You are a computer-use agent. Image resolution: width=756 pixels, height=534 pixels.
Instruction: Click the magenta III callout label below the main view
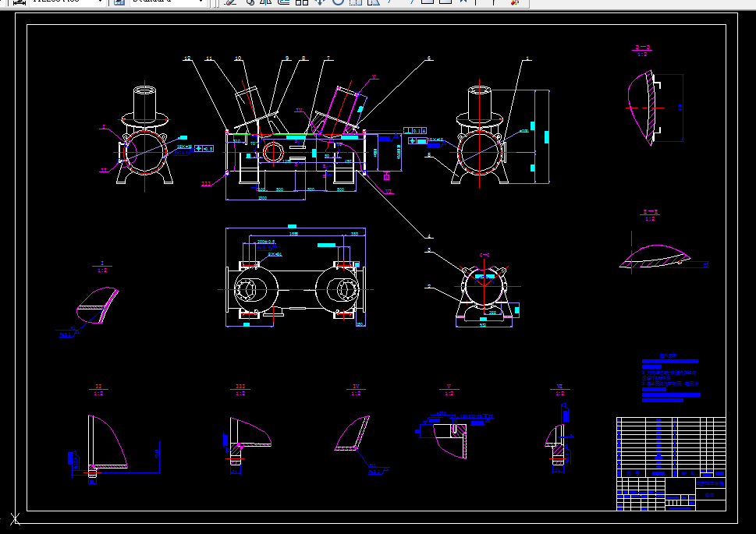click(206, 184)
